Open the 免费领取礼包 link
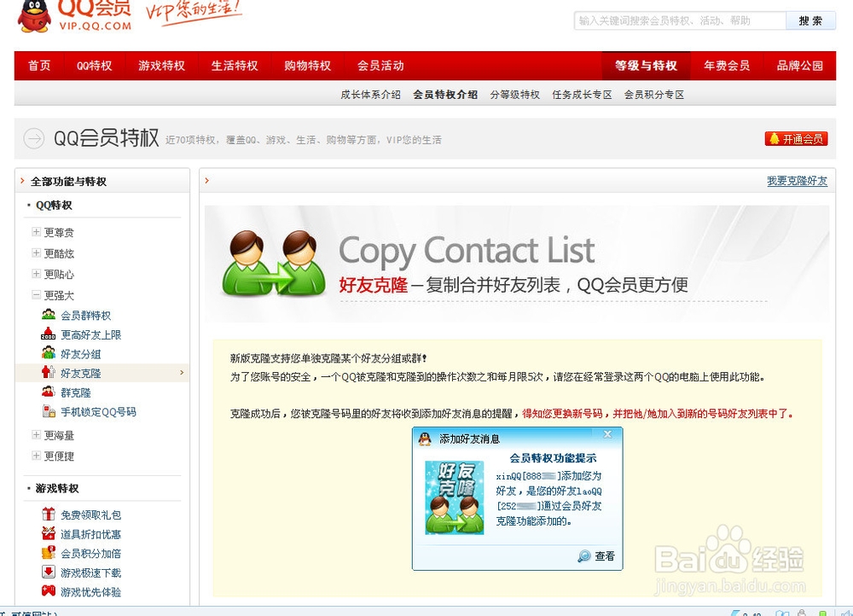This screenshot has width=853, height=616. [x=91, y=514]
